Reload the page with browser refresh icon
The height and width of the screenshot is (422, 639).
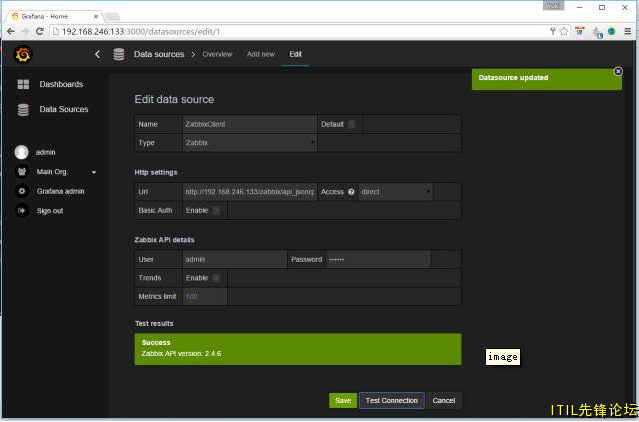pyautogui.click(x=40, y=31)
